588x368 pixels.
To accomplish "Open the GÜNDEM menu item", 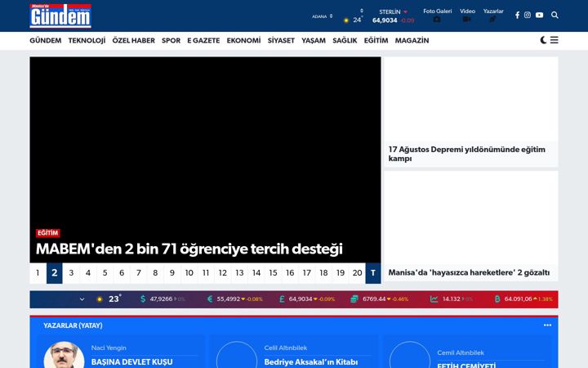I will pyautogui.click(x=46, y=40).
